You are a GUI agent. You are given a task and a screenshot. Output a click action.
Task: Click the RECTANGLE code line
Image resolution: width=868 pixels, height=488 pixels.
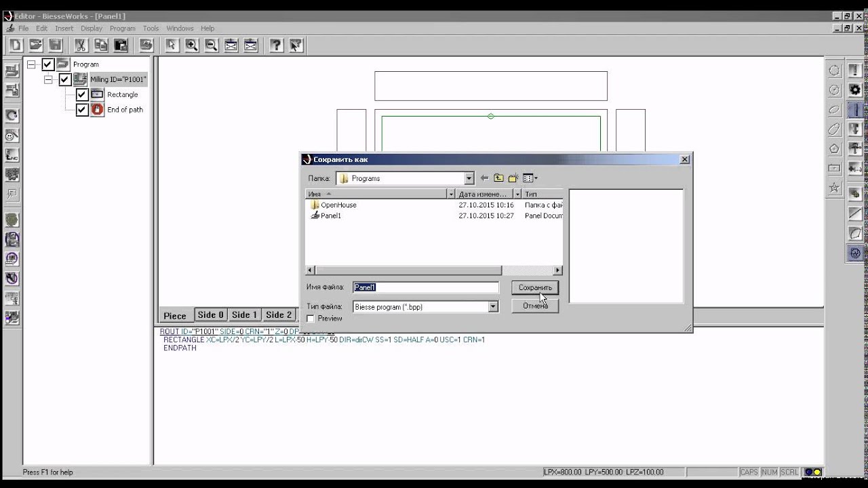[x=324, y=340]
